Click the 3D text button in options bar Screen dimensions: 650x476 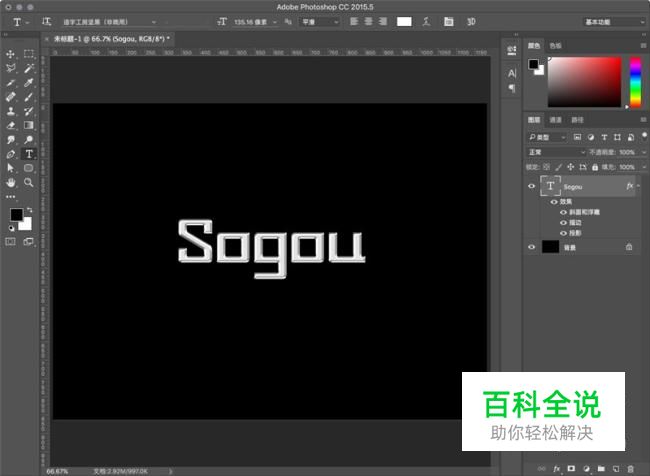click(x=471, y=22)
